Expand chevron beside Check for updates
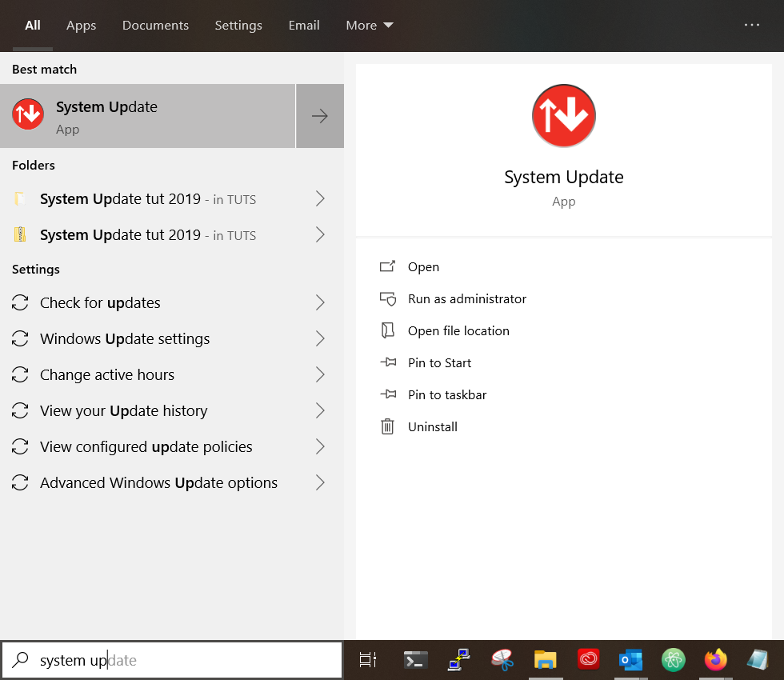 [x=321, y=303]
